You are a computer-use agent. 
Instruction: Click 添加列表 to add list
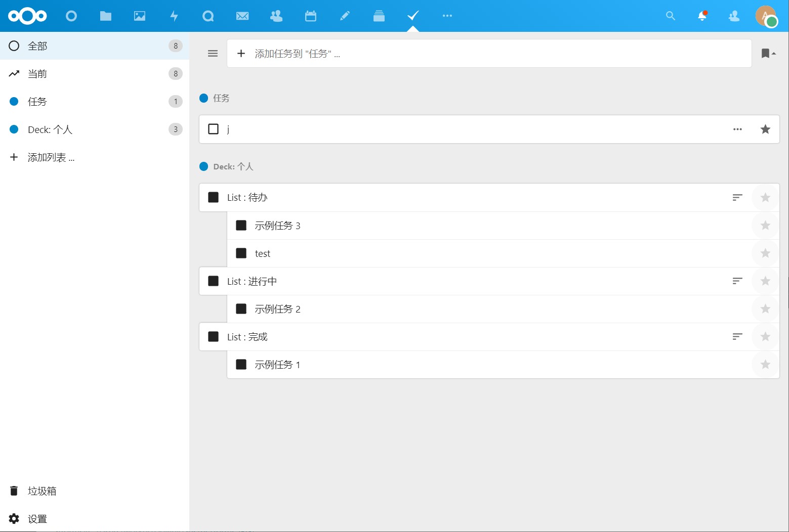[51, 157]
